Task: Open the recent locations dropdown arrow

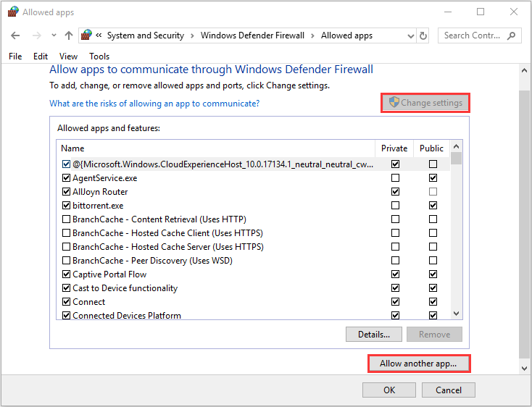Action: pos(54,35)
